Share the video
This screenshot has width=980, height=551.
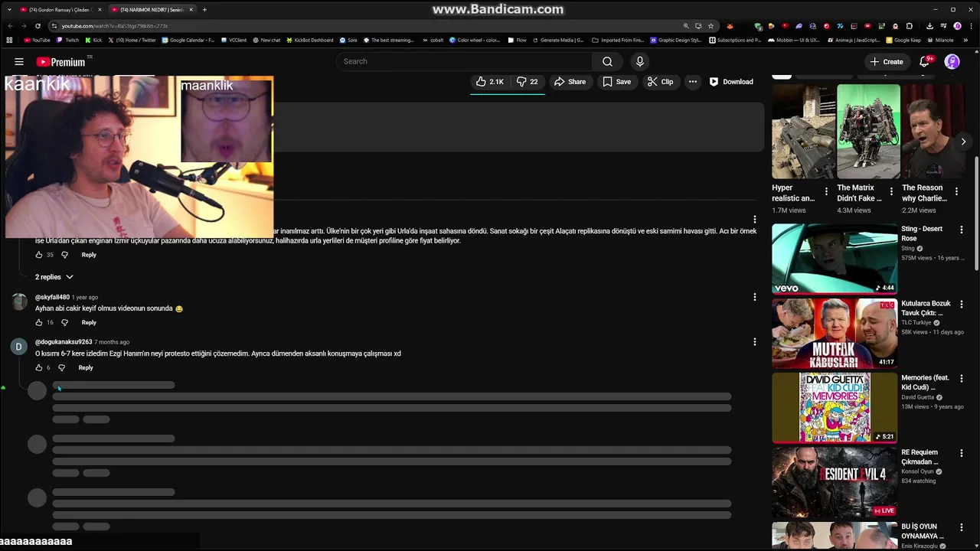pyautogui.click(x=570, y=81)
